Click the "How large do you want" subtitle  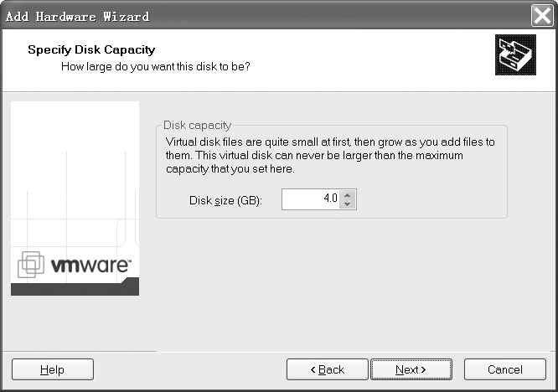click(155, 65)
